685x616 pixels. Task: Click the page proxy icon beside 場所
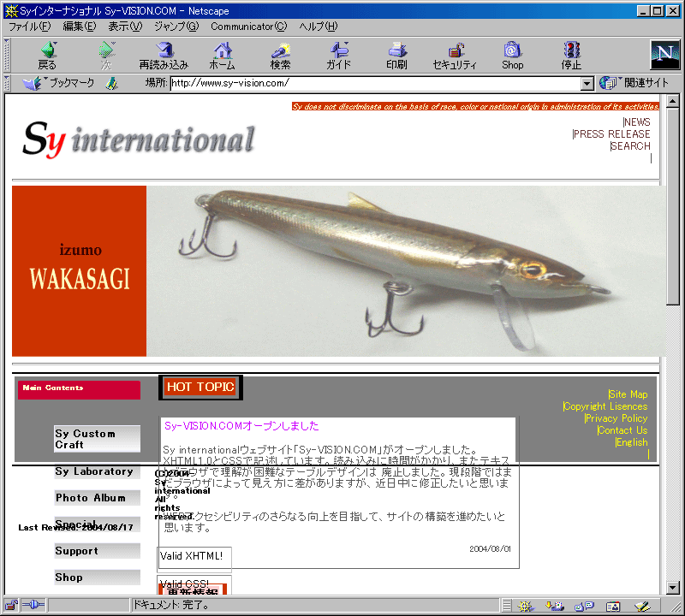(x=112, y=83)
